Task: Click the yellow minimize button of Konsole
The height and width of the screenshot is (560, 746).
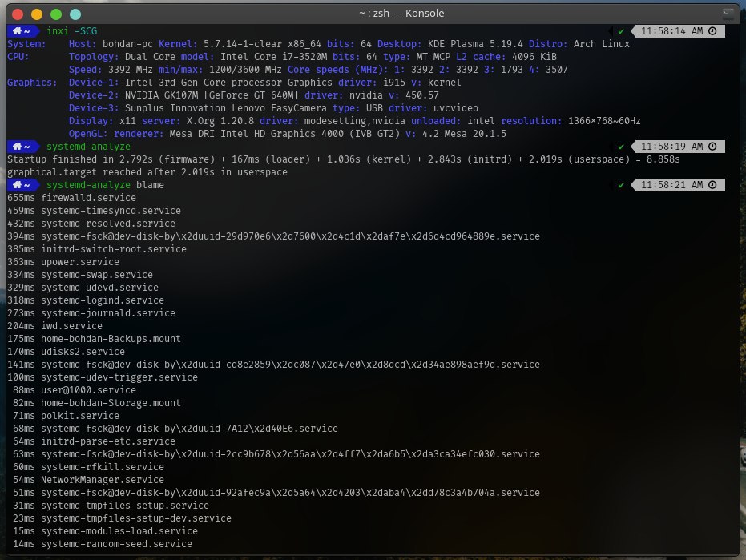Action: tap(37, 14)
